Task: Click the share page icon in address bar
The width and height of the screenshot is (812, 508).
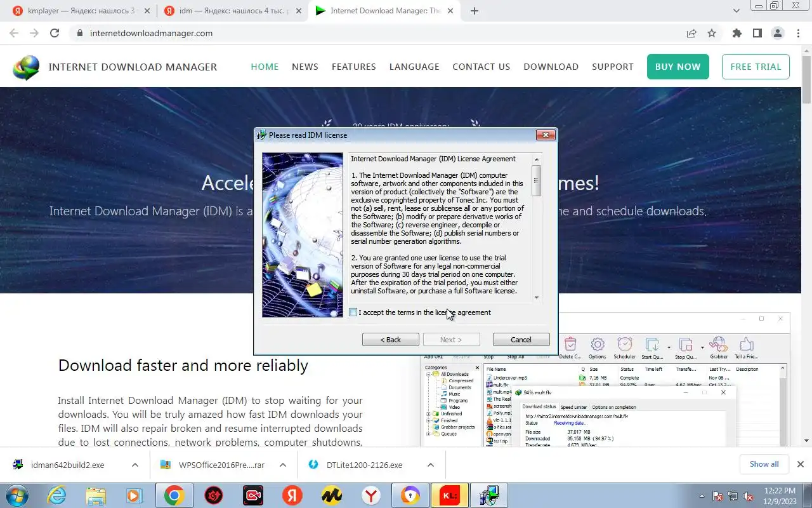Action: [x=691, y=33]
